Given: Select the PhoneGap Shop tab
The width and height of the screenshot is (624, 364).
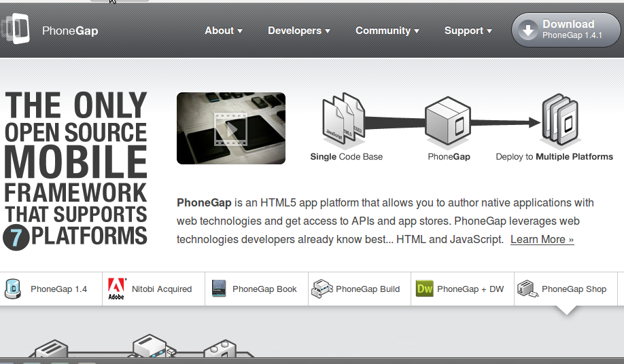Looking at the screenshot, I should [x=566, y=289].
